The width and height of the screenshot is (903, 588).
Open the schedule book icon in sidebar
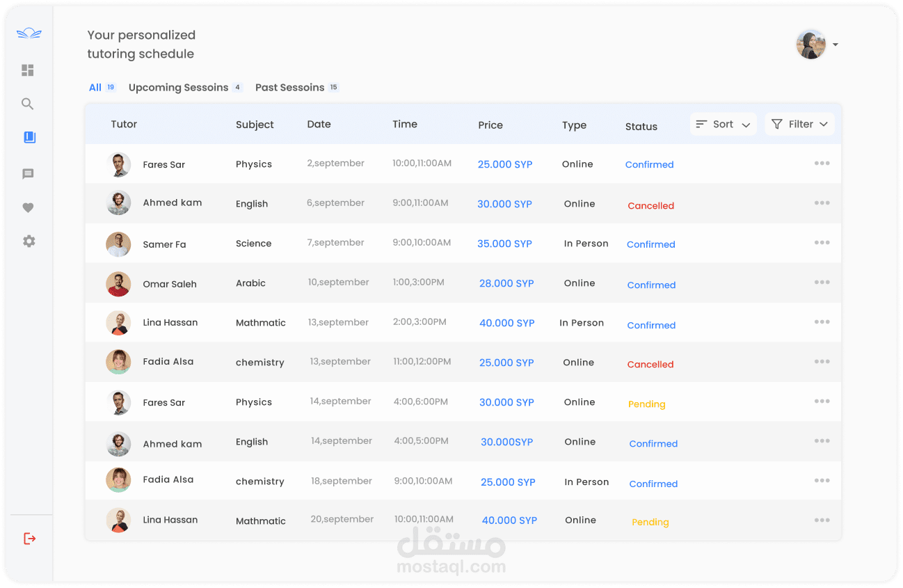[x=29, y=138]
